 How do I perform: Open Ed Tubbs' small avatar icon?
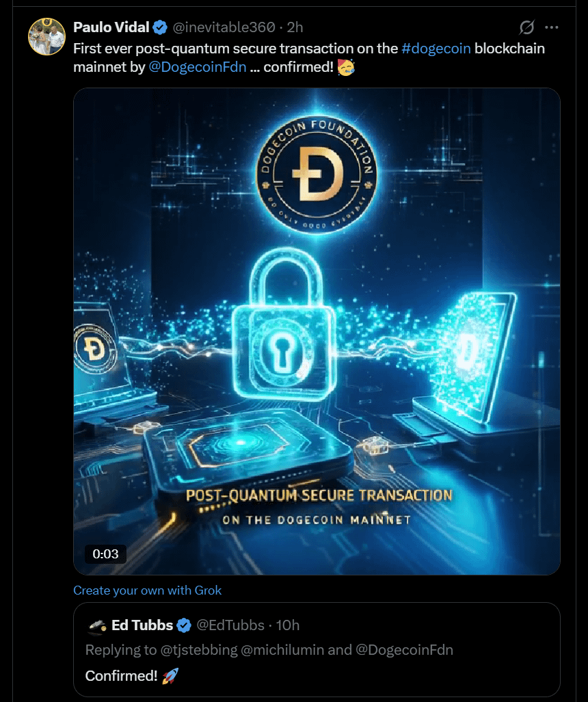96,625
